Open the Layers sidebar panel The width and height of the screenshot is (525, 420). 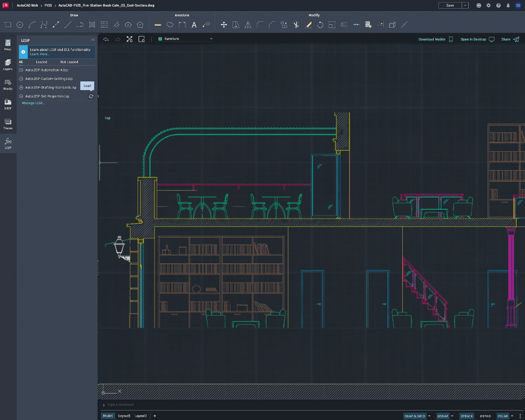pos(8,65)
